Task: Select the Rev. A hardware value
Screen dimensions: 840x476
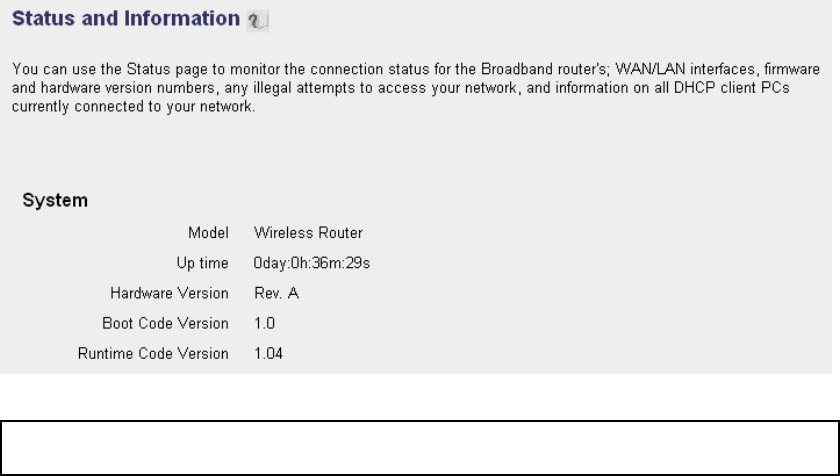Action: click(x=276, y=293)
